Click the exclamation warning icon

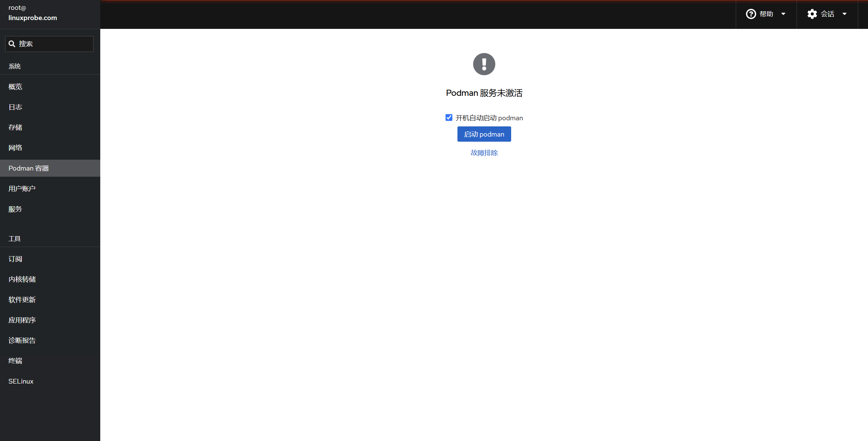click(484, 64)
